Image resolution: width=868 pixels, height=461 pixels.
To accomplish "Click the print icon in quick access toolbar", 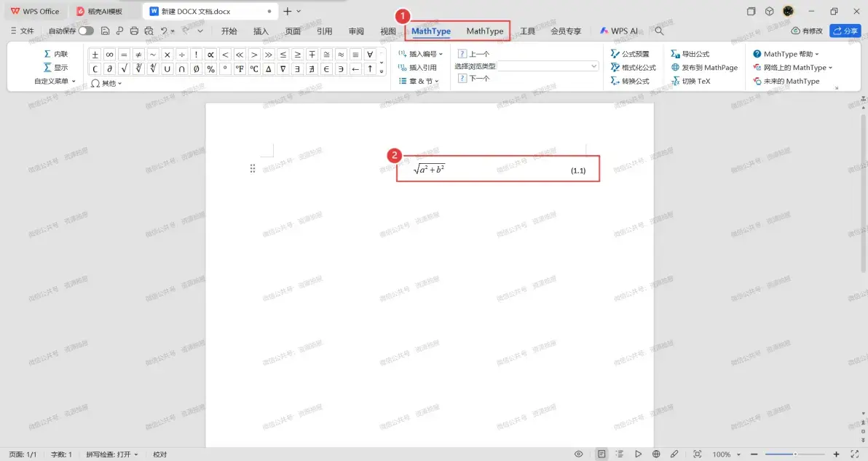I will pyautogui.click(x=134, y=31).
